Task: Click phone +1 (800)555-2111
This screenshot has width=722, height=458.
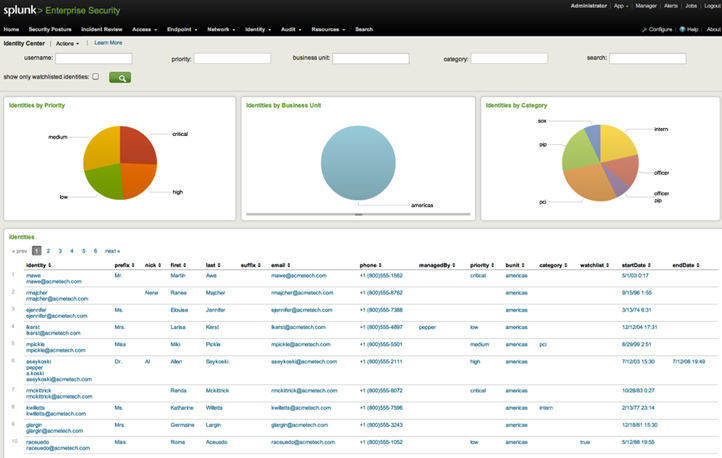Action: pyautogui.click(x=381, y=362)
